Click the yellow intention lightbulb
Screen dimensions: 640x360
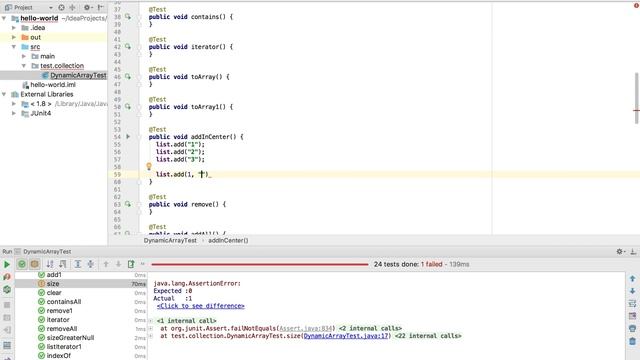[x=149, y=166]
